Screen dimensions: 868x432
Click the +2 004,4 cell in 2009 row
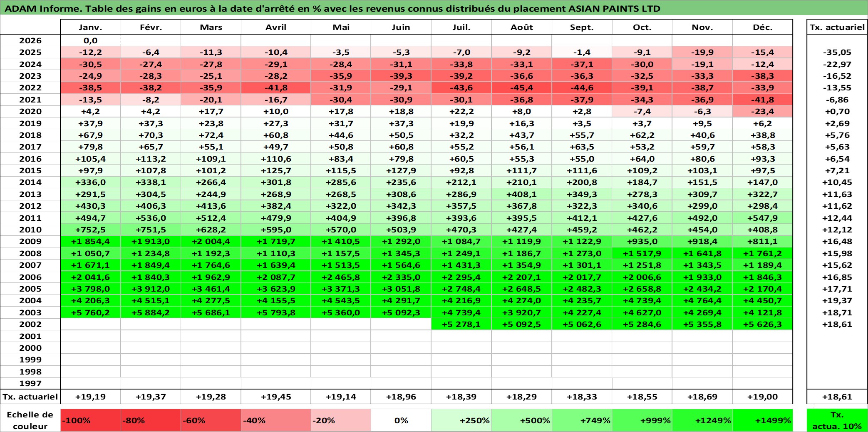coord(211,241)
